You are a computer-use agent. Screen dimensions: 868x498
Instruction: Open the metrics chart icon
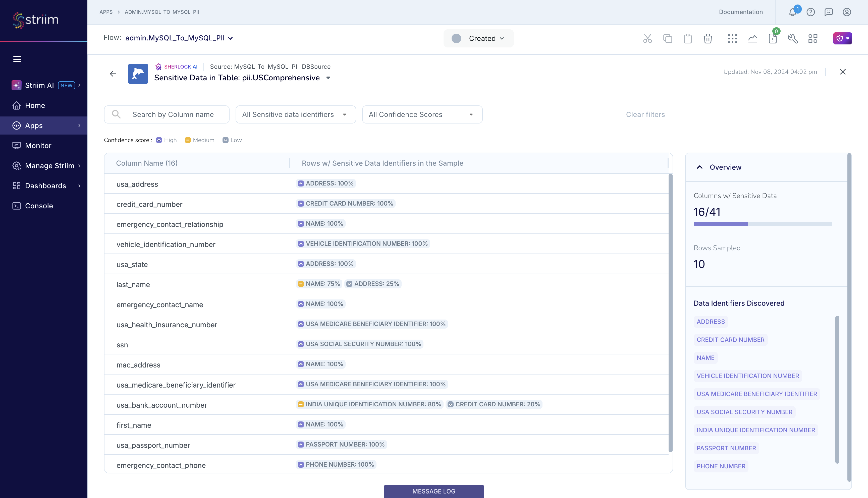tap(752, 38)
